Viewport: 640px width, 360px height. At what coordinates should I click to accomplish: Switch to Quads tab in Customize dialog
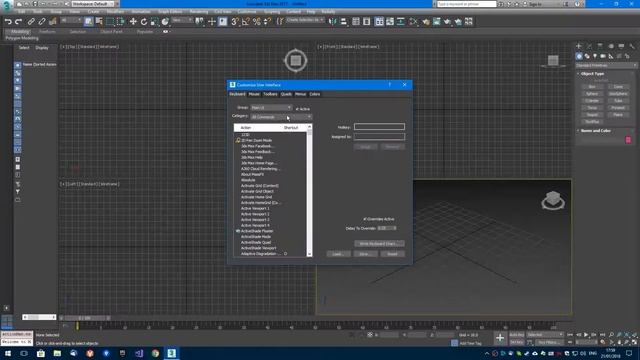point(286,94)
